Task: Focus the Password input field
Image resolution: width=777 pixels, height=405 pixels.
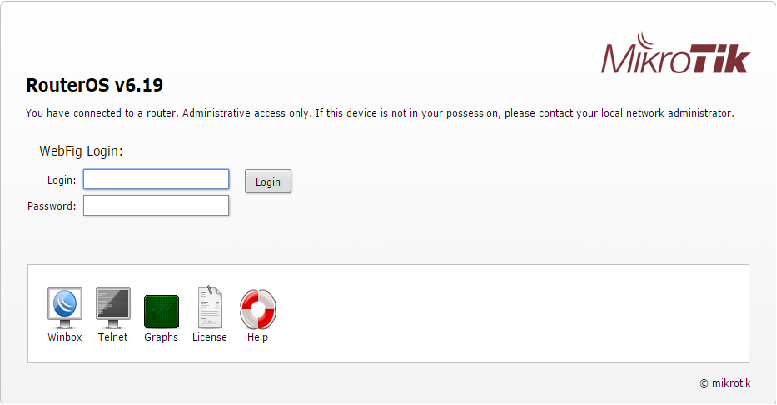Action: pyautogui.click(x=156, y=206)
